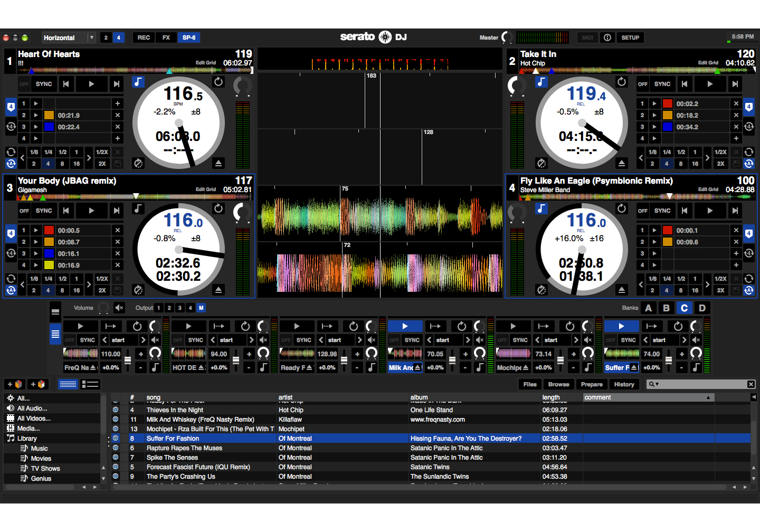Toggle the SP-6 sample player panel
Viewport: 760px width, 532px height.
click(x=189, y=37)
